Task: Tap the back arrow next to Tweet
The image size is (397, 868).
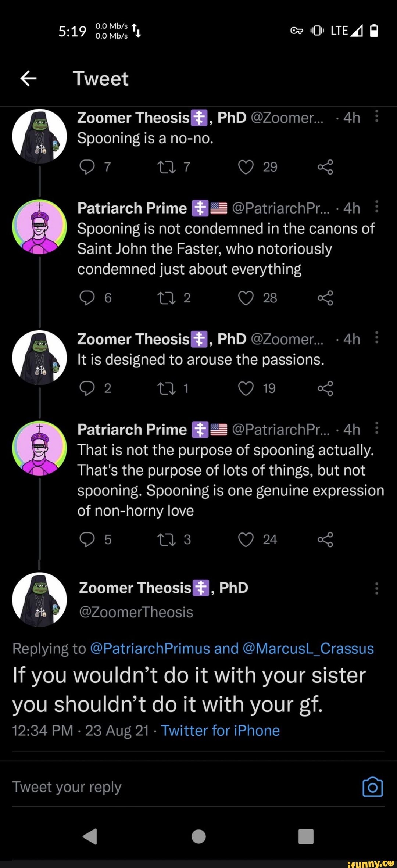Action: [x=28, y=78]
